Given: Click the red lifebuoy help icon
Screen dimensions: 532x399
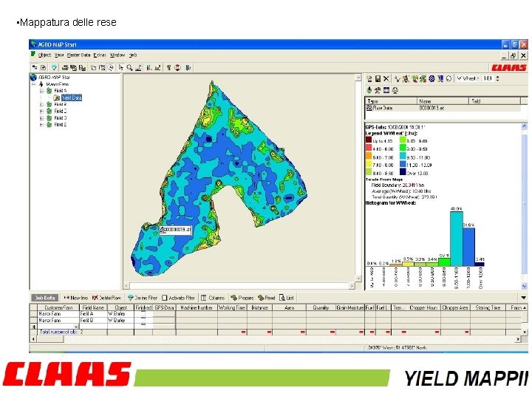Looking at the screenshot, I should click(177, 67).
